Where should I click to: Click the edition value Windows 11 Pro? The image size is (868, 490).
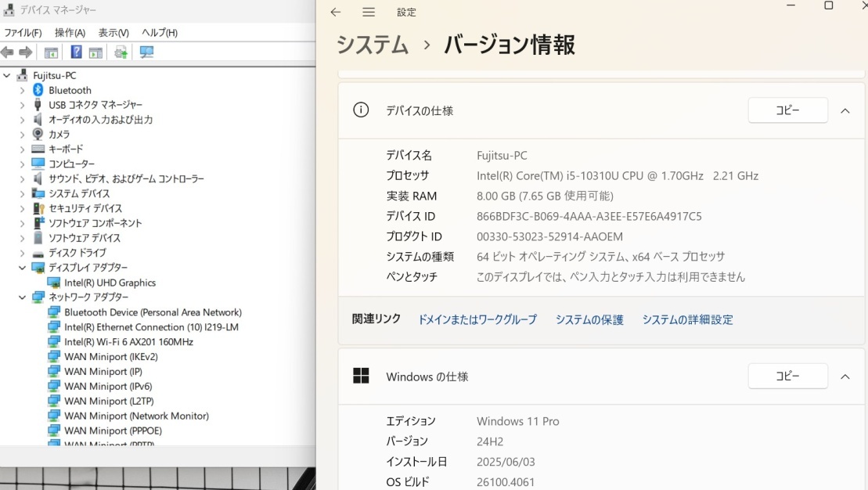[517, 421]
